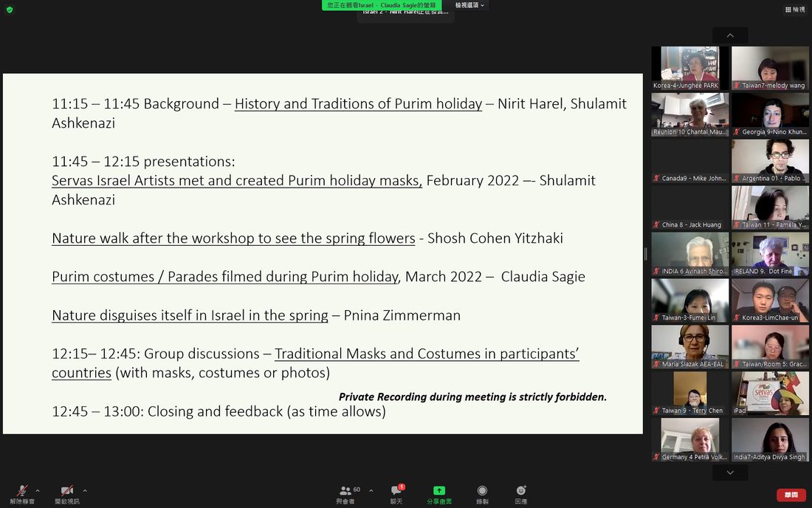
Task: Show previous page of gallery thumbnails
Action: [x=730, y=35]
